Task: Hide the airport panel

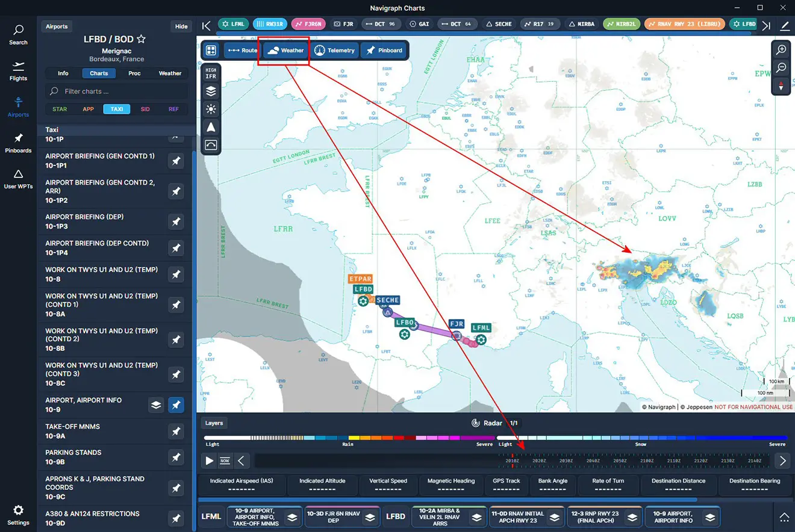Action: click(181, 26)
